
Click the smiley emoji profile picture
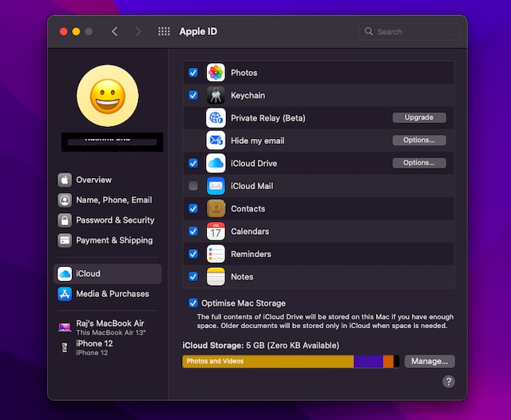tap(108, 96)
